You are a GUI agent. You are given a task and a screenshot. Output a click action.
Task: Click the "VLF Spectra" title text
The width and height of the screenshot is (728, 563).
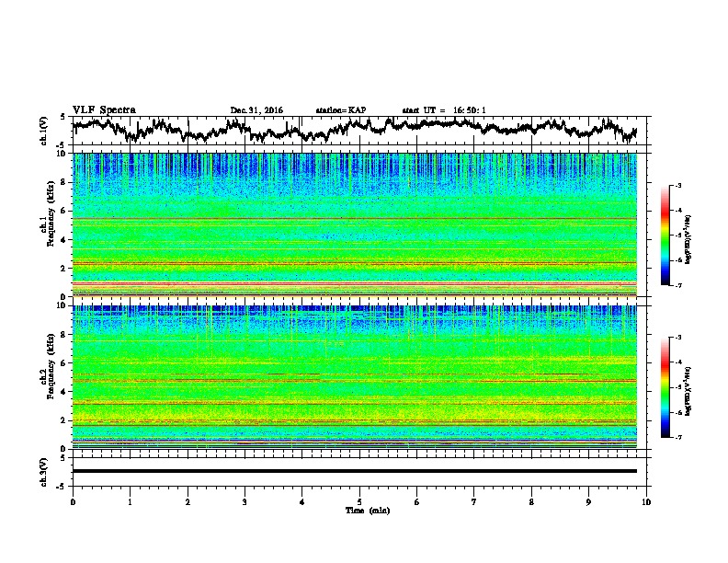point(104,110)
